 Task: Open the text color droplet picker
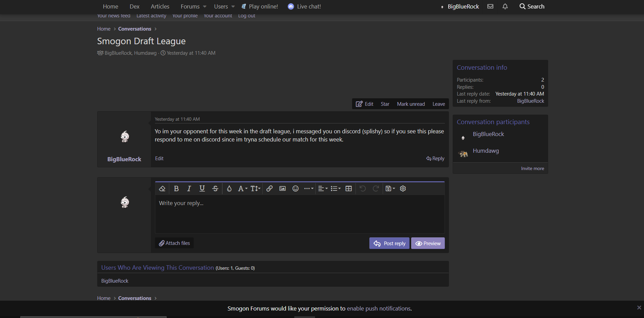point(229,188)
